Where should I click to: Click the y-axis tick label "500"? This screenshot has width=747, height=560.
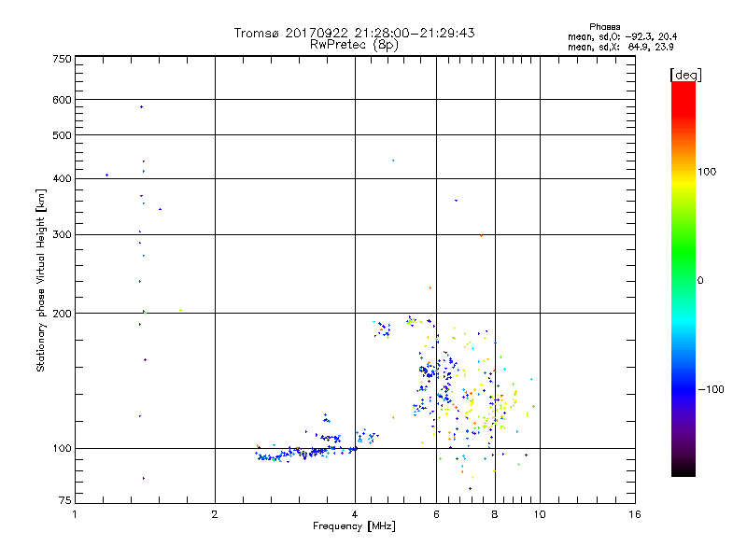(x=62, y=135)
